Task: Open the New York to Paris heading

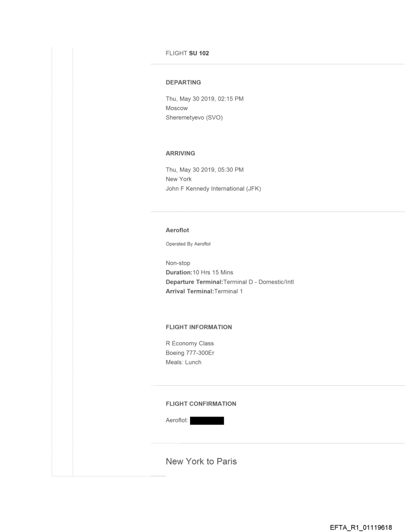Action: pyautogui.click(x=201, y=462)
